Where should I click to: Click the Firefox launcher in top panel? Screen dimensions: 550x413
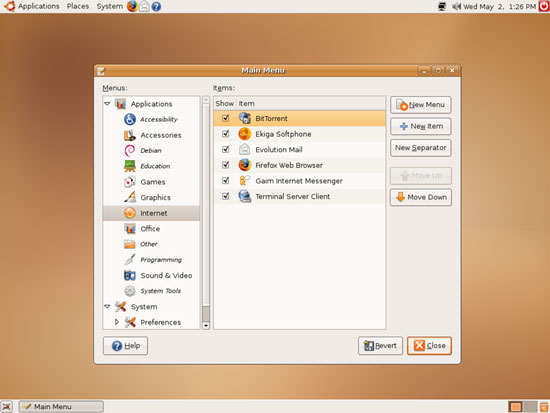point(132,6)
